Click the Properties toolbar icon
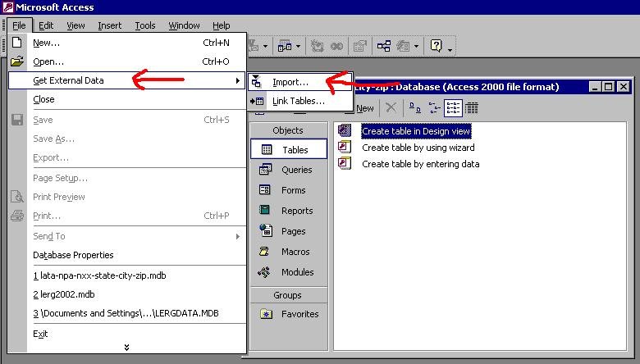 359,46
